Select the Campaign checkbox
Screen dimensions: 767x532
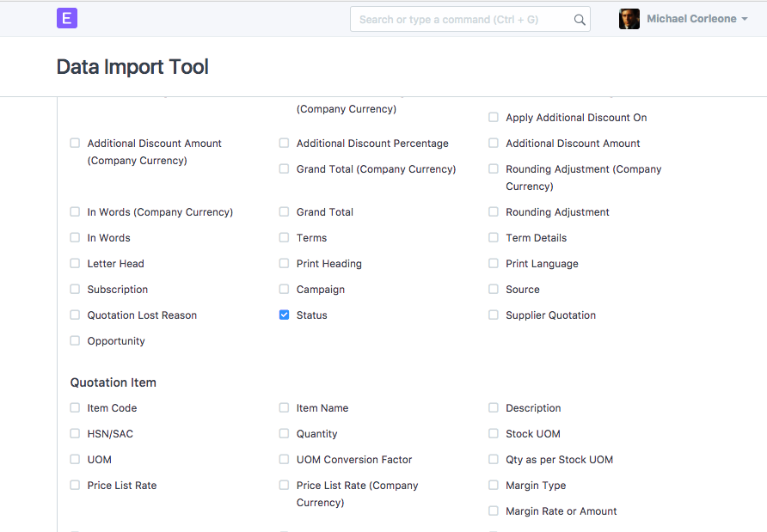pyautogui.click(x=284, y=289)
